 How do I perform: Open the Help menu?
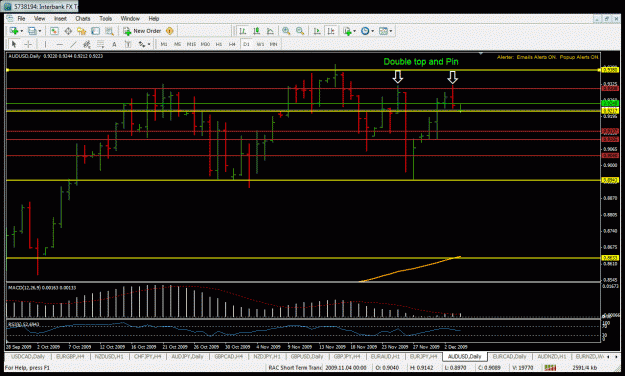(x=153, y=18)
